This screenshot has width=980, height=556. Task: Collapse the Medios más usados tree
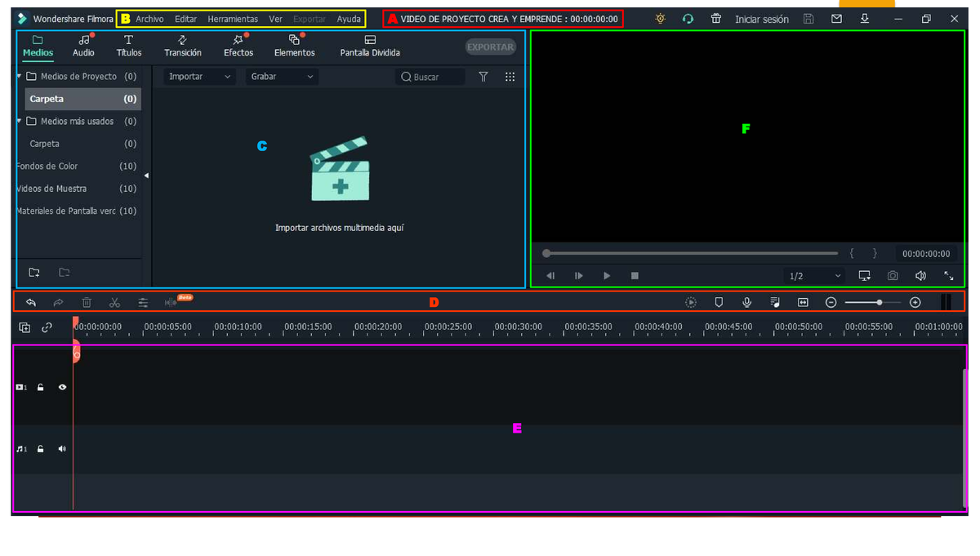click(x=20, y=121)
